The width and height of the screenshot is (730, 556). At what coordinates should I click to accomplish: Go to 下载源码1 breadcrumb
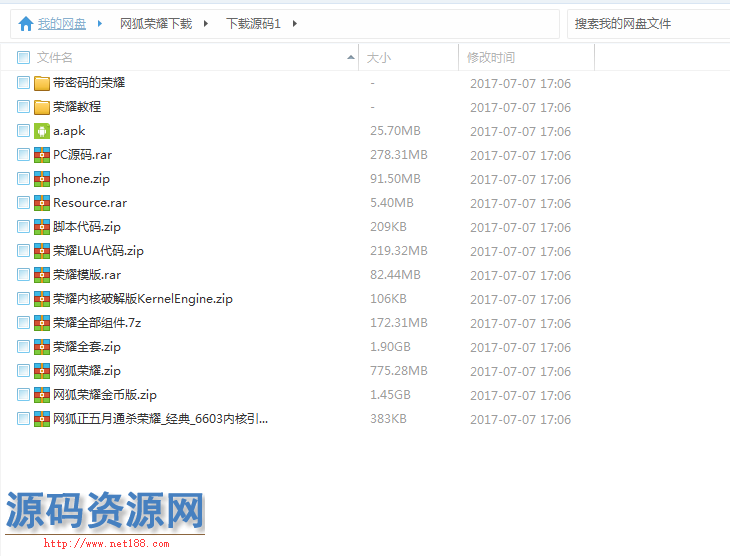[x=253, y=23]
